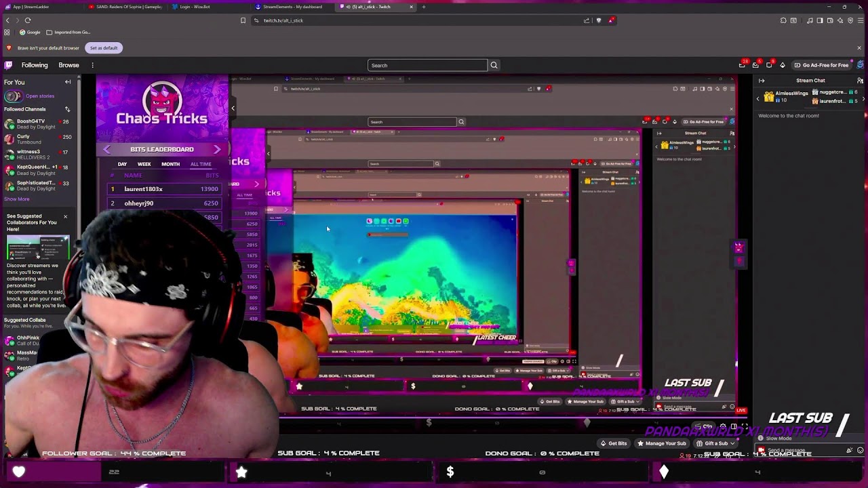Collapse the stream chat panel
Image resolution: width=868 pixels, height=488 pixels.
click(762, 81)
